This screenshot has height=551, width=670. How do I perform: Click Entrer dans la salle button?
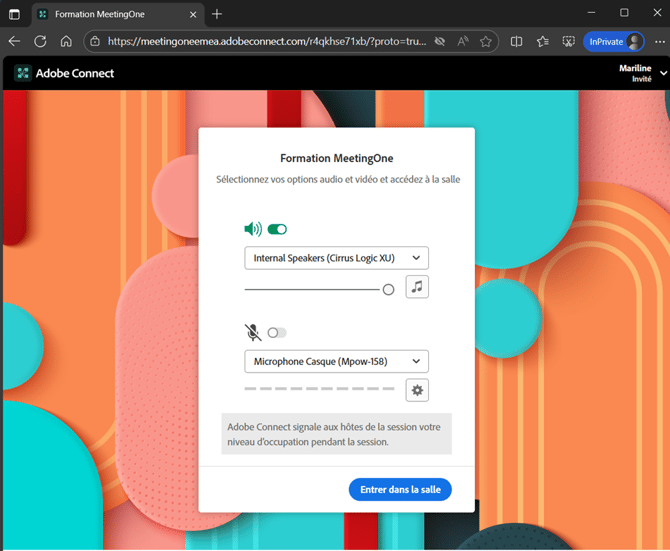400,489
